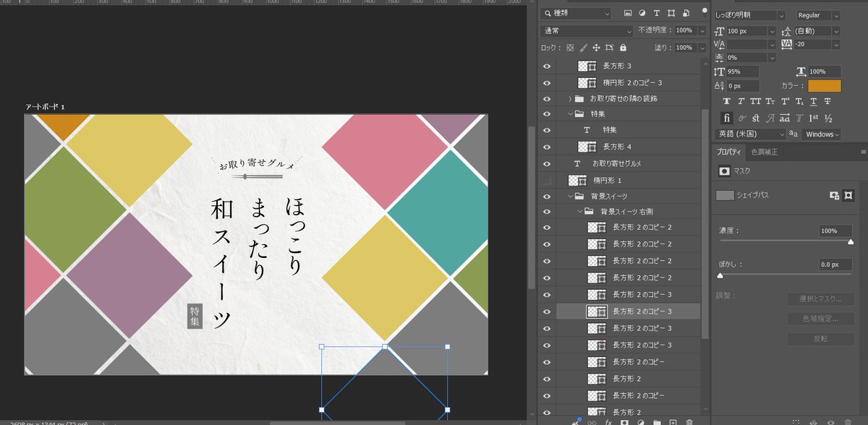Click the ぼかし feather slider handle
Screen dimensions: 868x425
[x=720, y=276]
